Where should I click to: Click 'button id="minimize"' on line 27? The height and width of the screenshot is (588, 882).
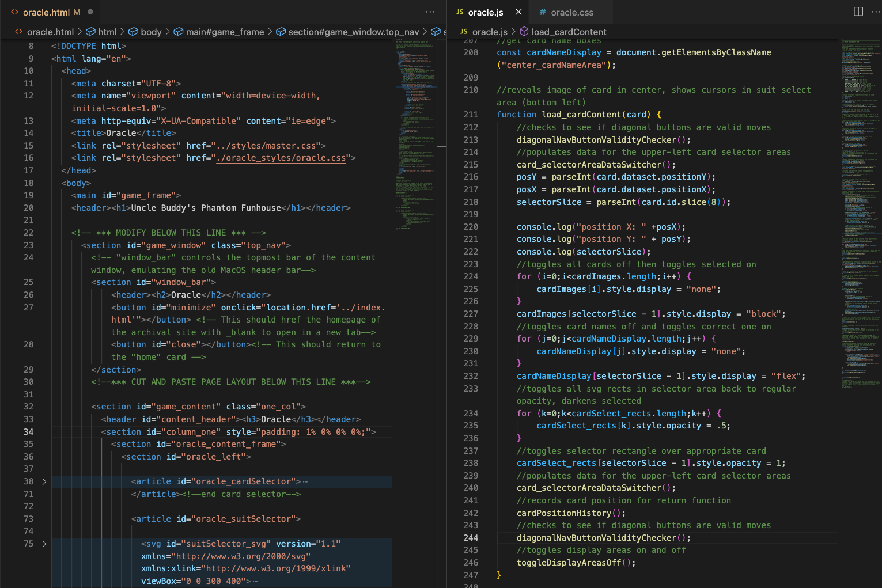coord(164,308)
